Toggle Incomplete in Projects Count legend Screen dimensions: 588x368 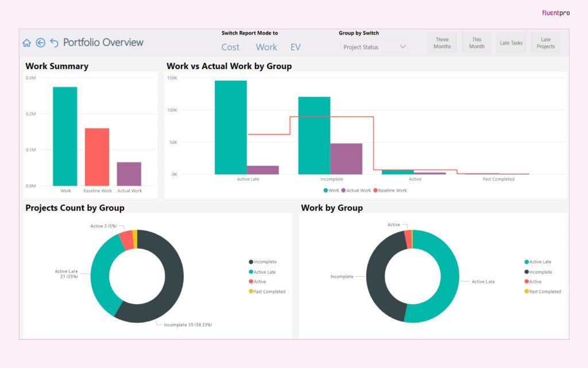coord(265,261)
